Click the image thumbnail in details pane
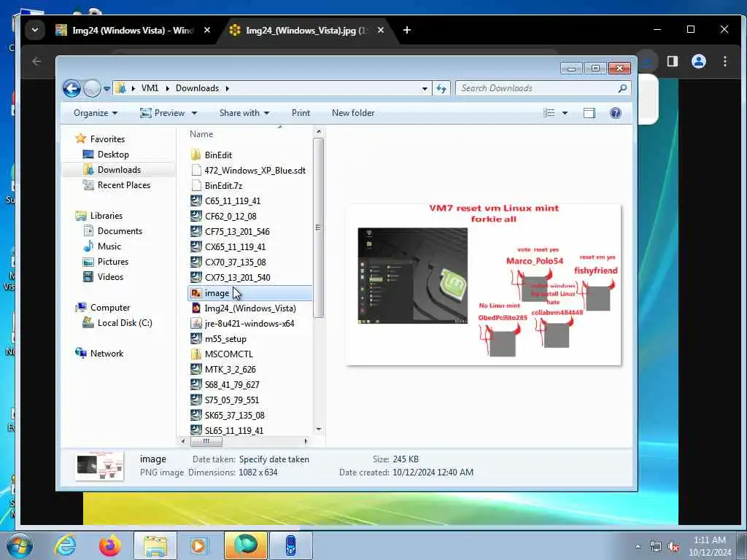This screenshot has height=560, width=747. (x=99, y=466)
